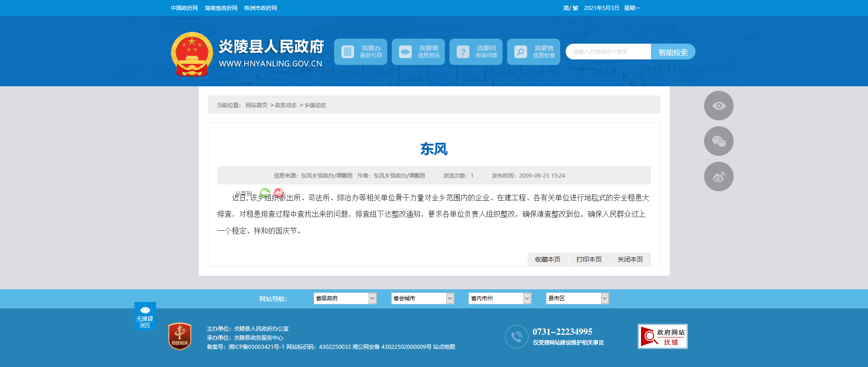
Task: Go to 政务动态 in breadcrumb
Action: [286, 105]
